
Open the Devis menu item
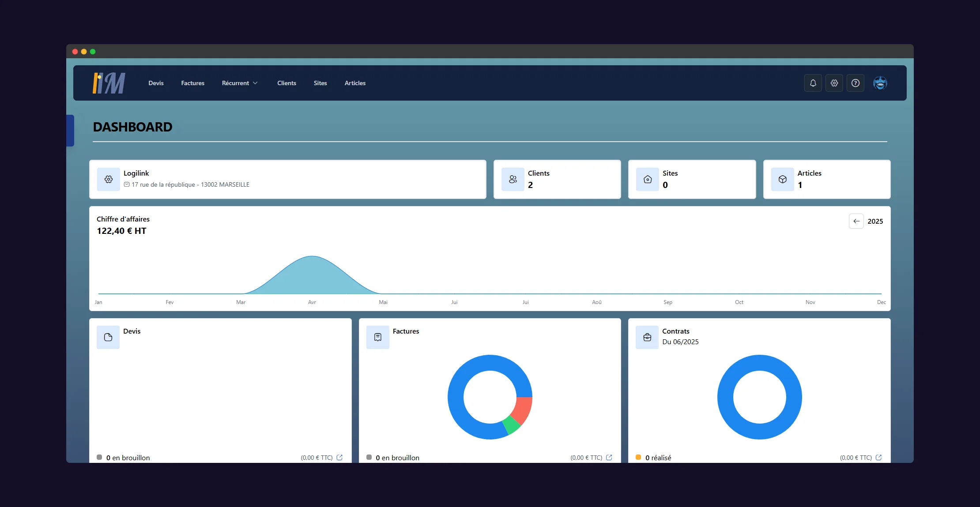pos(156,83)
